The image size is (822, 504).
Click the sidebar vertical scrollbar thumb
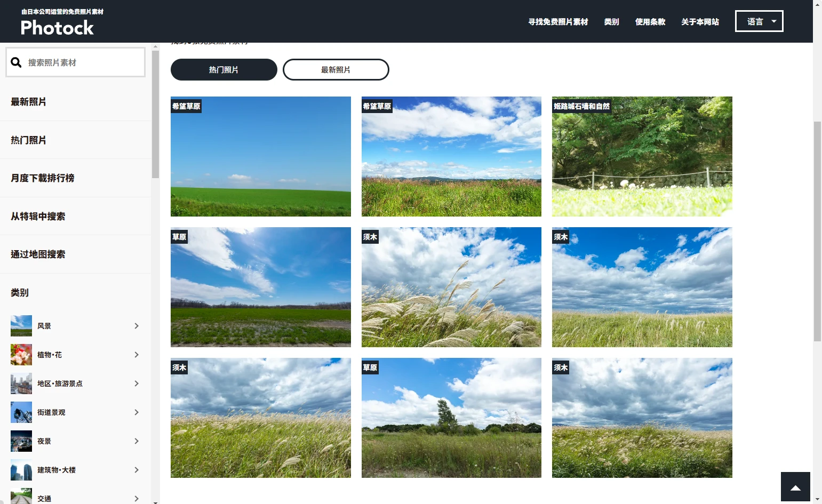(x=155, y=114)
